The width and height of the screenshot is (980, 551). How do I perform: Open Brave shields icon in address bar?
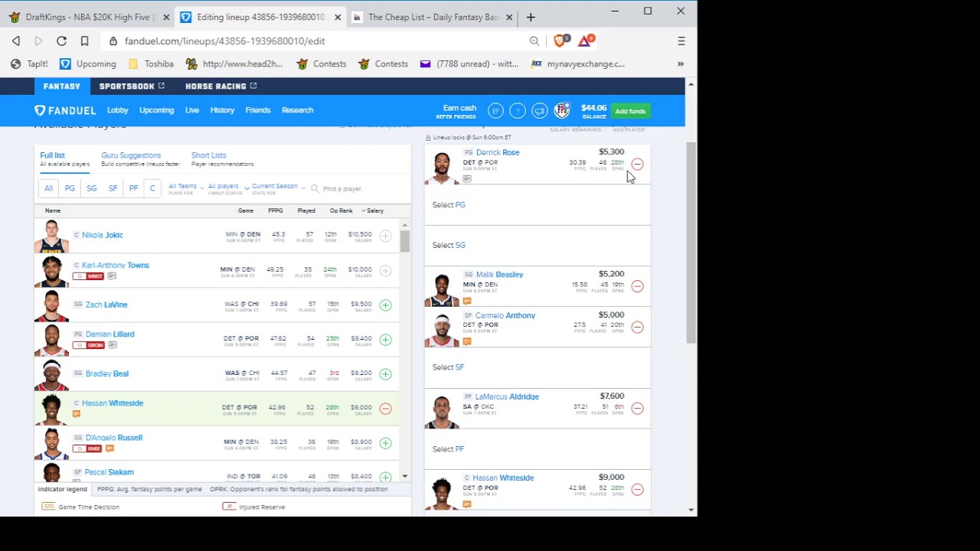(560, 41)
